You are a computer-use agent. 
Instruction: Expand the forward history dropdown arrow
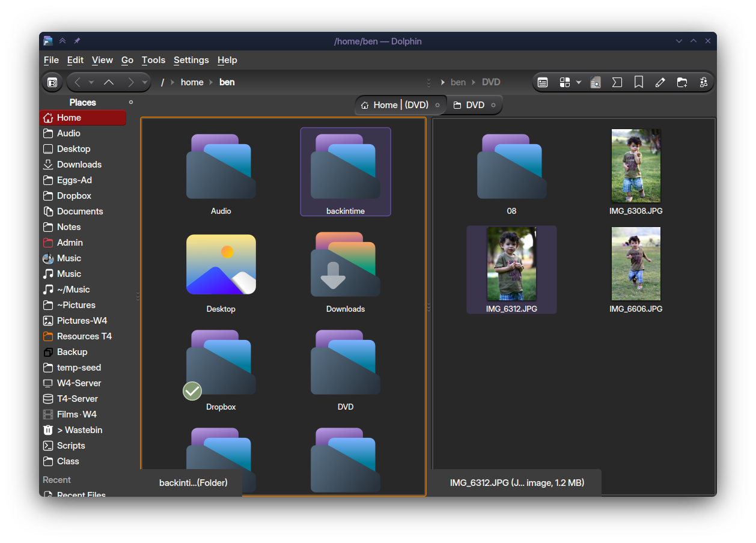(144, 82)
